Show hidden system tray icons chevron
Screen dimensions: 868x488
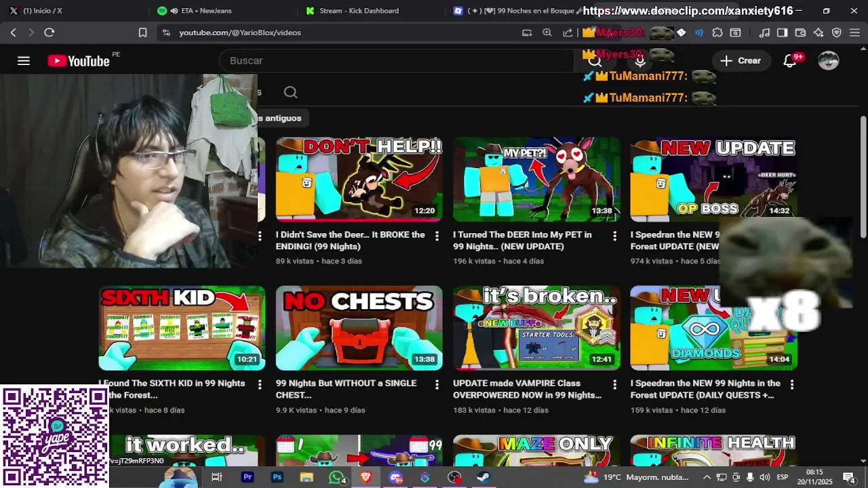[707, 477]
